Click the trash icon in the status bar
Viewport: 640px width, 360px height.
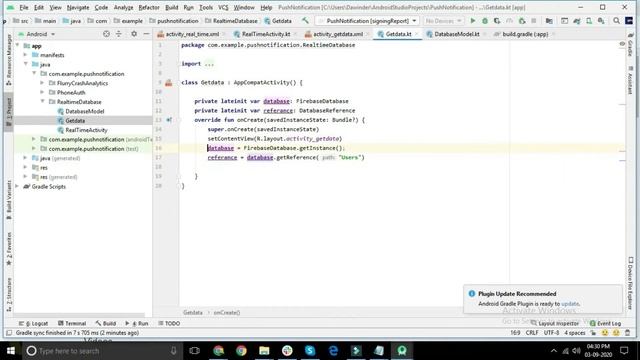point(628,333)
